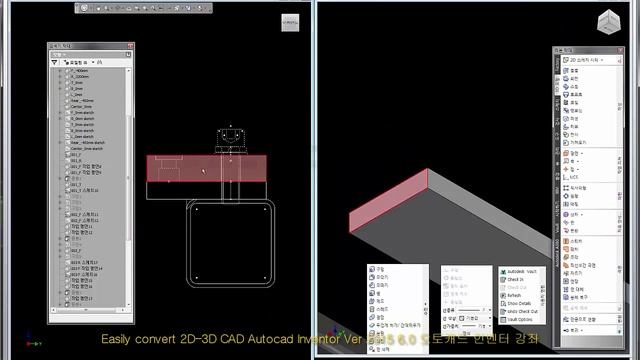Select the 본체 복구 (Repair Bodies) tool
640x360 pixels.
(575, 297)
